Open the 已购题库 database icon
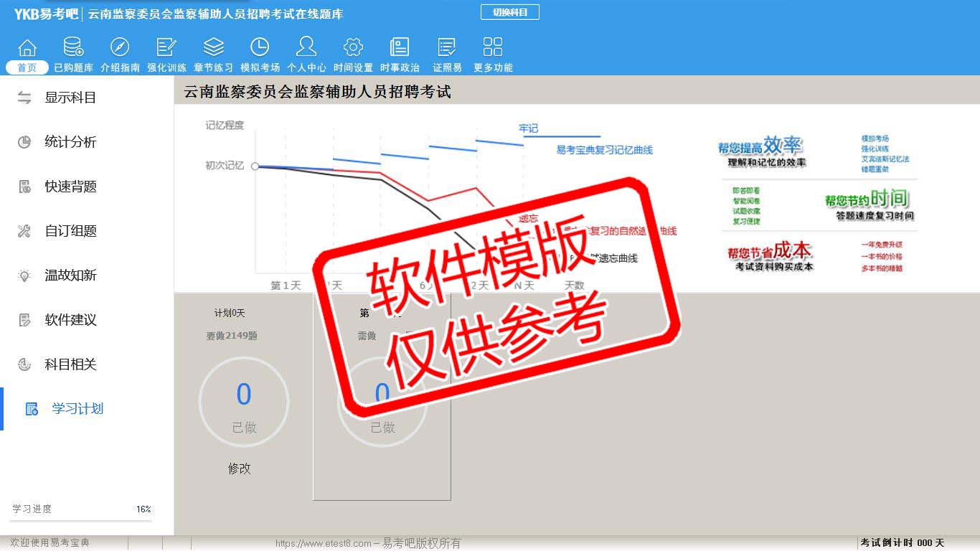980x551 pixels. (73, 47)
